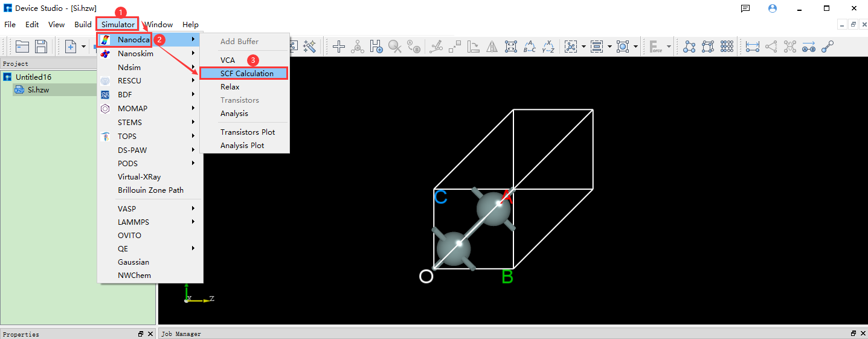Select Si.hzw in the project tree

point(38,89)
